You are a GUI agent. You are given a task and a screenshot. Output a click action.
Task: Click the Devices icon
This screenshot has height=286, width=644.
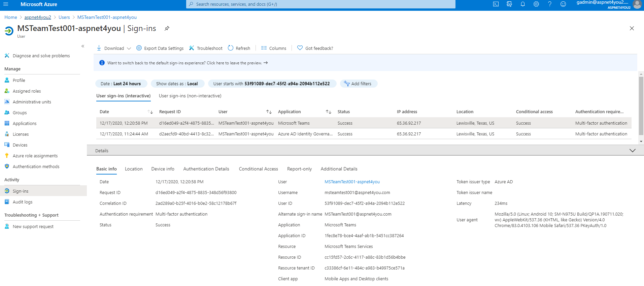(7, 145)
